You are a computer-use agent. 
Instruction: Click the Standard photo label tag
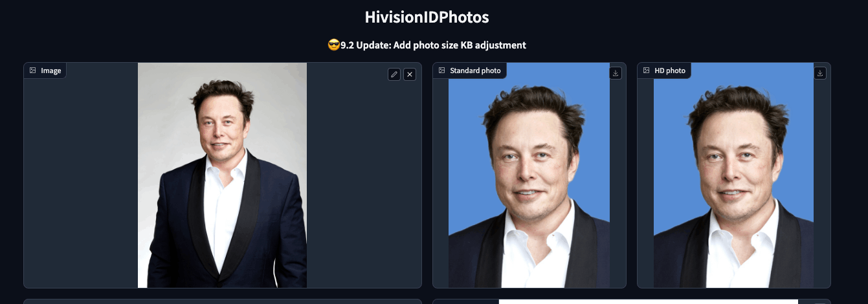pos(470,71)
